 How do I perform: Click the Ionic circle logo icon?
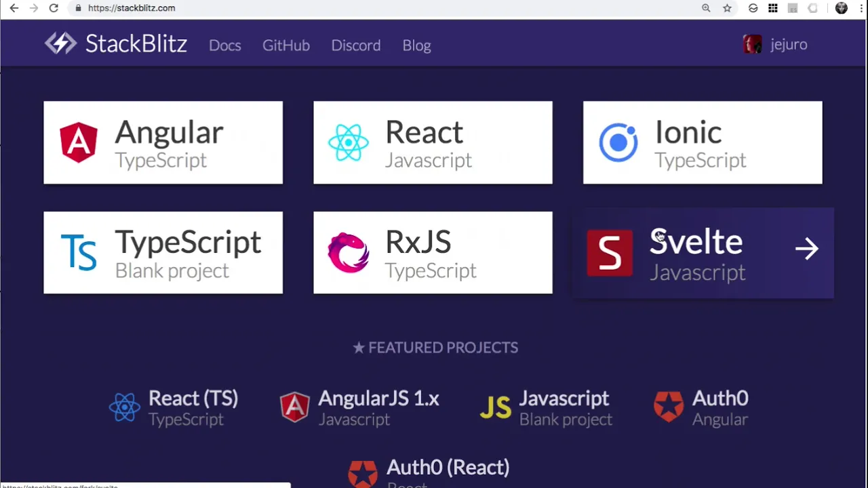[618, 142]
